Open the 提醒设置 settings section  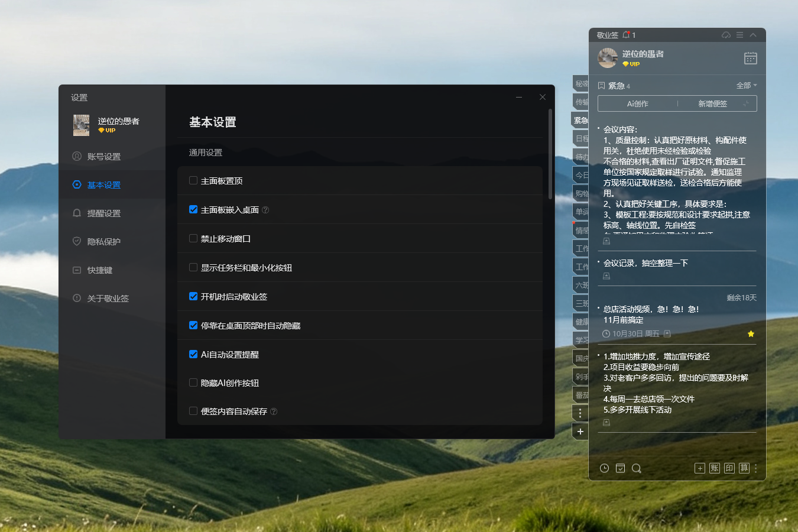112,213
